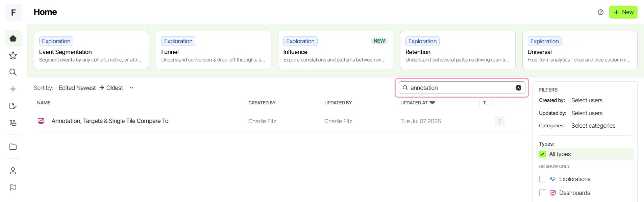Open the user profile icon
The width and height of the screenshot is (644, 202).
click(x=13, y=171)
